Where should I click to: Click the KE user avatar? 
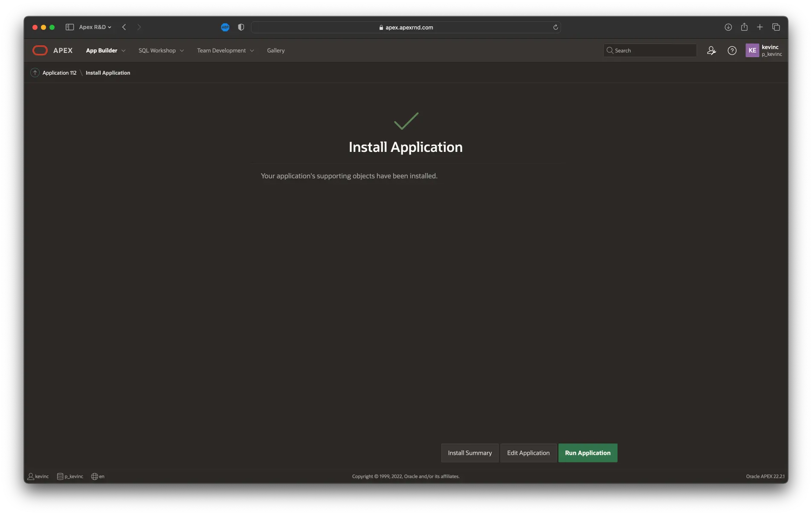752,50
